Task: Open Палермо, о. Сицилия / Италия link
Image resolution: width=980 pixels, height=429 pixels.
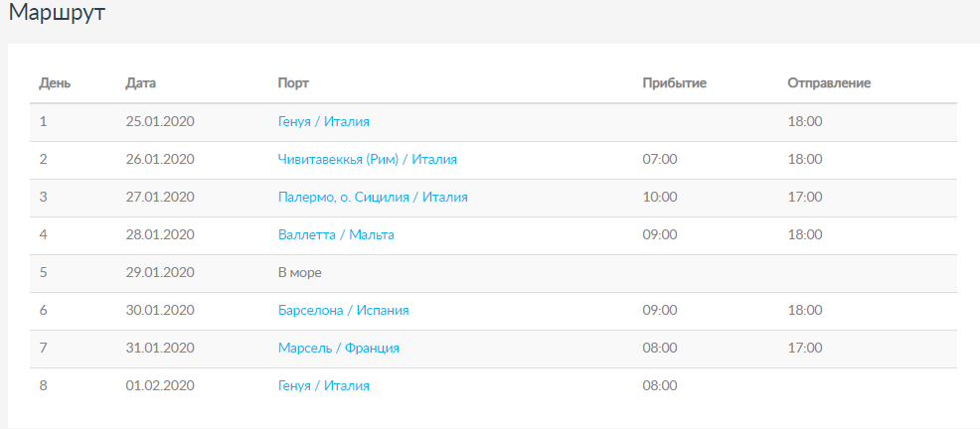Action: [373, 197]
